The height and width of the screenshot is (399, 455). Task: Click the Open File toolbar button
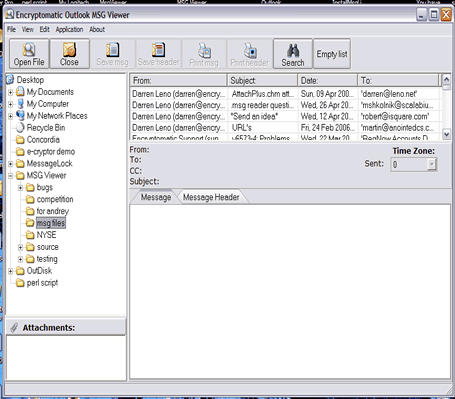point(29,54)
